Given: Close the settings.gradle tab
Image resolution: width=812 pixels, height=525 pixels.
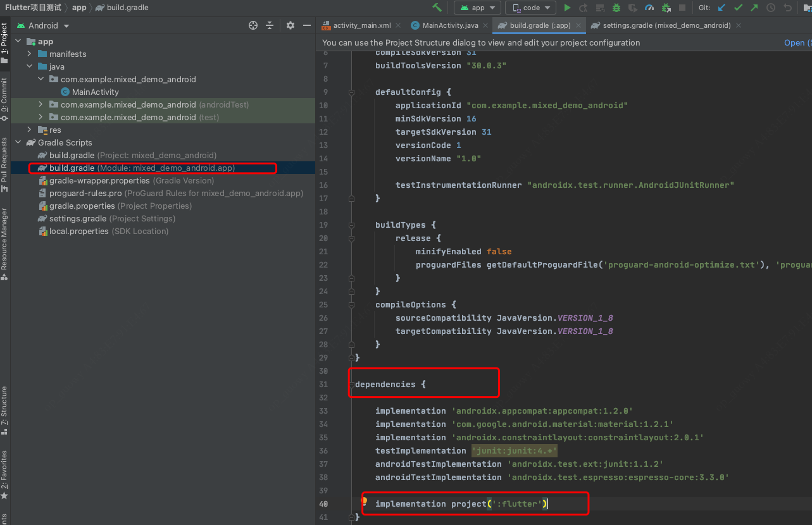Looking at the screenshot, I should coord(739,25).
